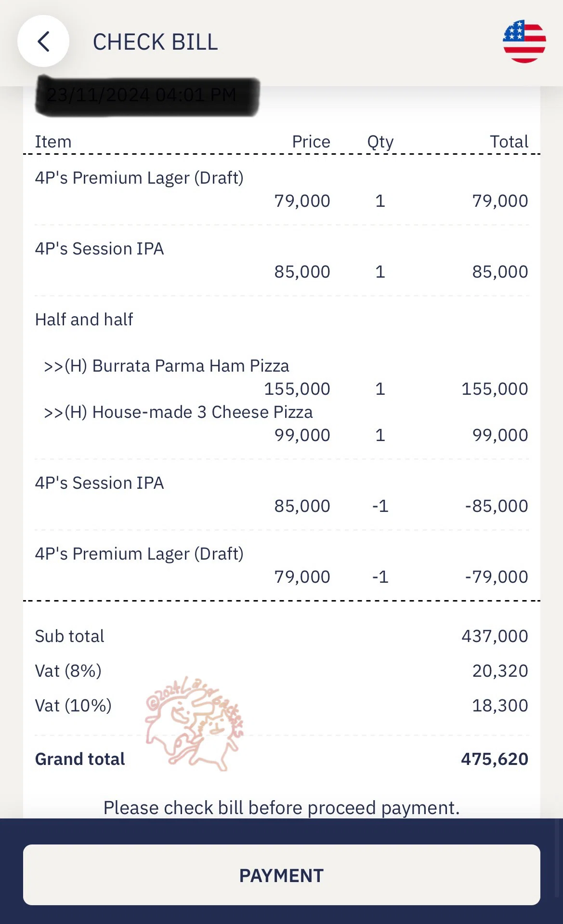Tap the Half and half item
Screen dimensions: 563x924
tap(84, 319)
